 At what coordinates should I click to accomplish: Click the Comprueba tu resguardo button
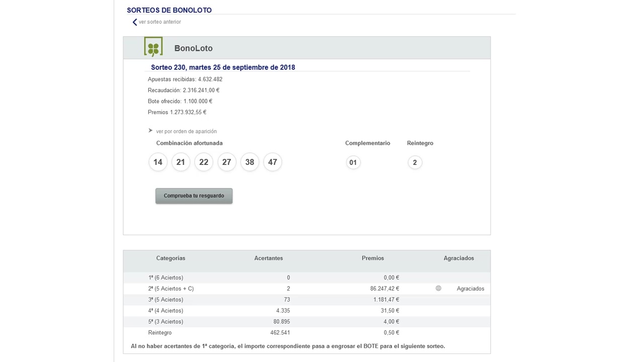194,196
